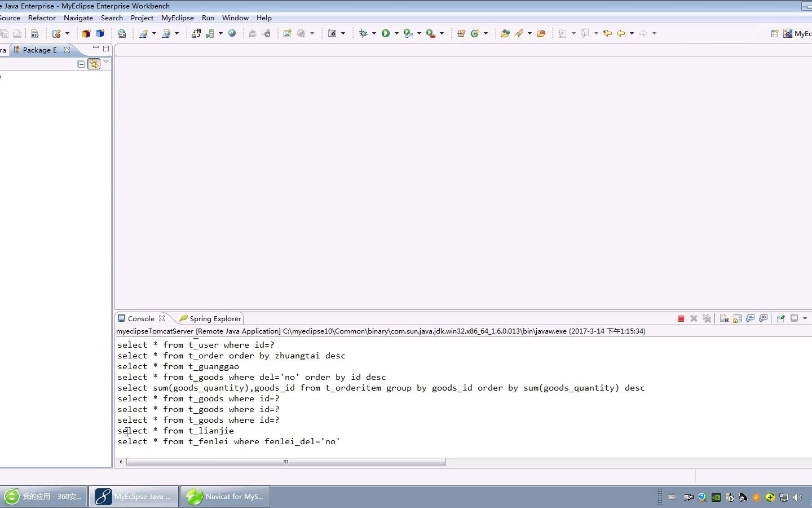Select the MyEclipse perspective button

pos(797,33)
